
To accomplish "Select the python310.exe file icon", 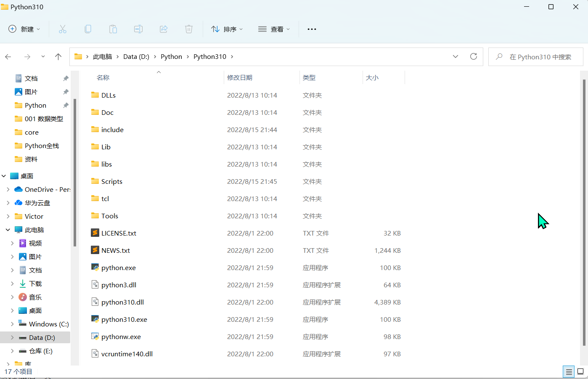I will (95, 319).
